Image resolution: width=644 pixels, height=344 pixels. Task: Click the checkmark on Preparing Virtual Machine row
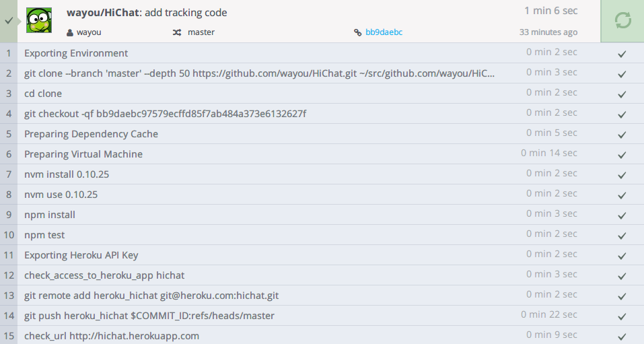click(622, 155)
